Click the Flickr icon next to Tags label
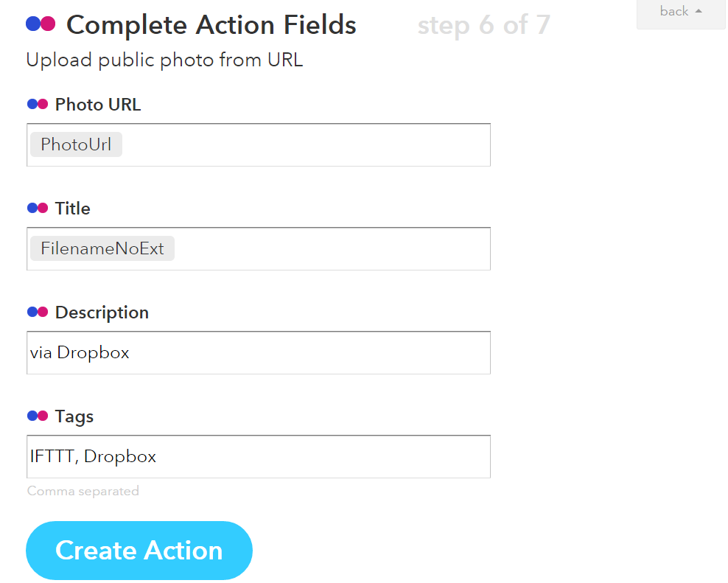 [x=38, y=416]
